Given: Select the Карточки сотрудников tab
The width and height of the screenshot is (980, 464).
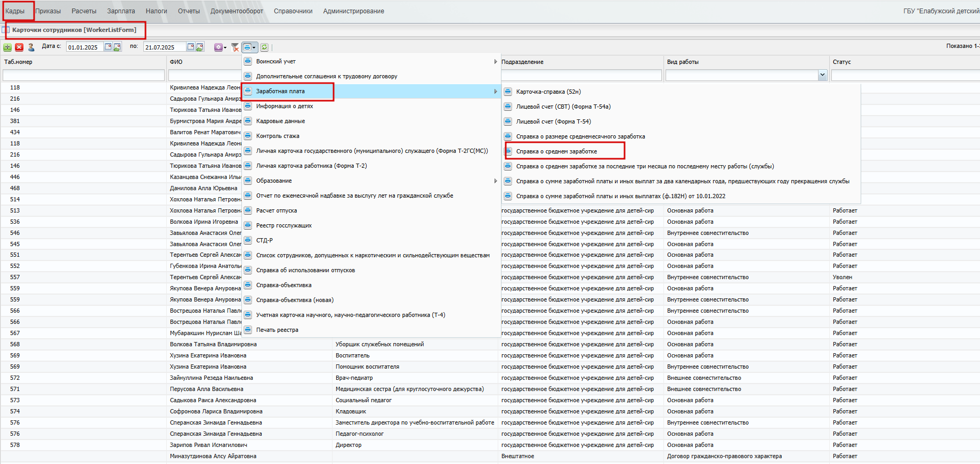Looking at the screenshot, I should point(74,30).
